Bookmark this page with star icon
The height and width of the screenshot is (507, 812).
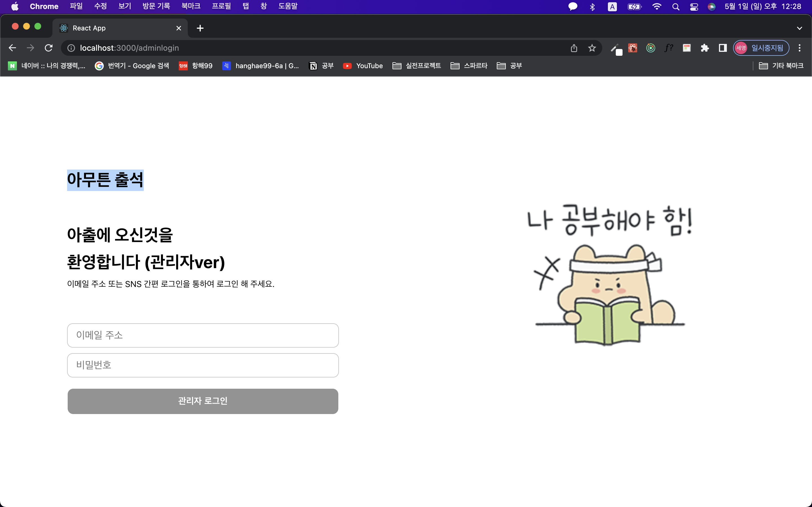tap(592, 48)
